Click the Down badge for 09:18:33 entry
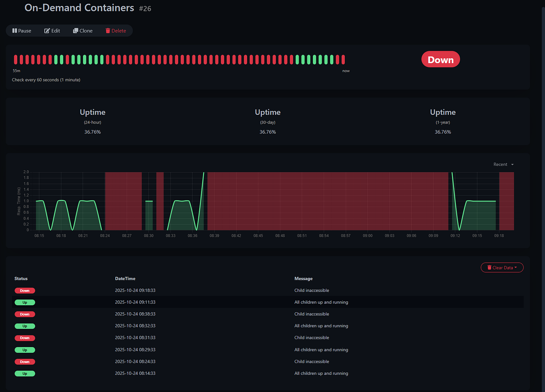Image resolution: width=545 pixels, height=392 pixels. point(25,291)
